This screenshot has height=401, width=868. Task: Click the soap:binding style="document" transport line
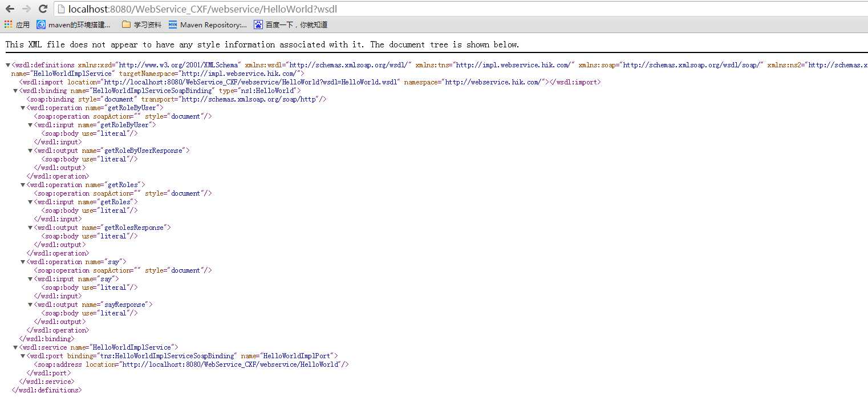pos(176,99)
